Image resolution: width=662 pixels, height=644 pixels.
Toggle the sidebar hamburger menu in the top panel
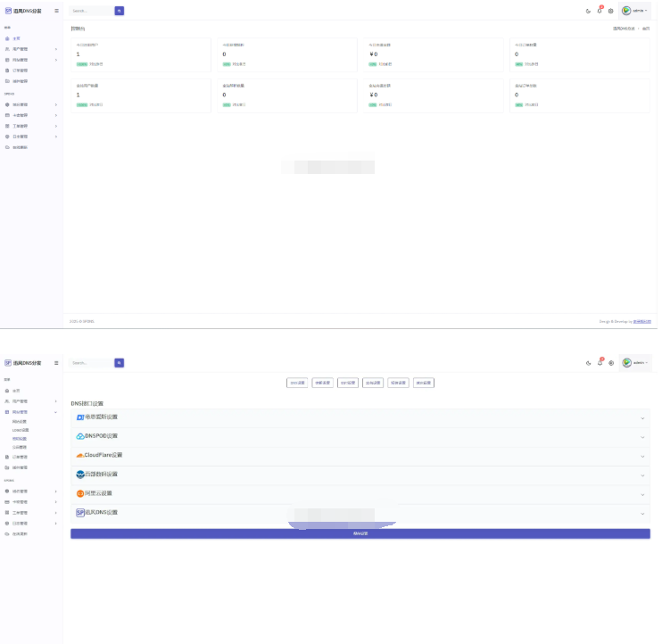(57, 11)
